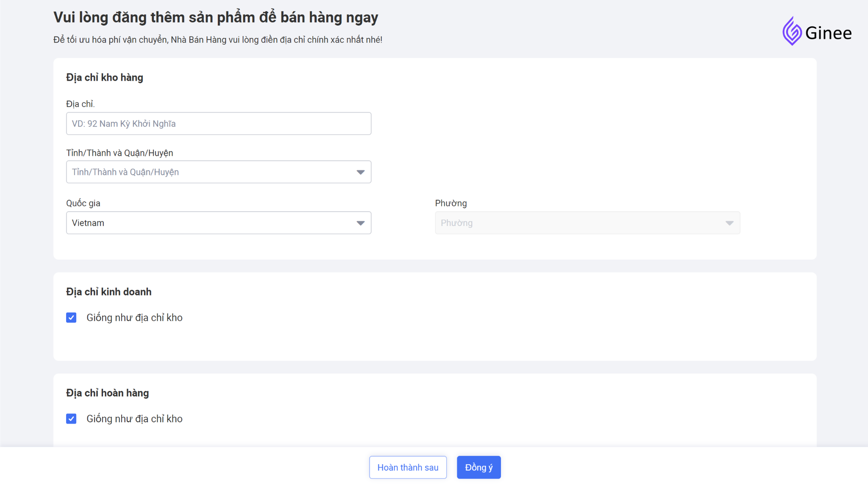Focus the Địa chỉ address input field
This screenshot has width=868, height=487.
tap(219, 123)
